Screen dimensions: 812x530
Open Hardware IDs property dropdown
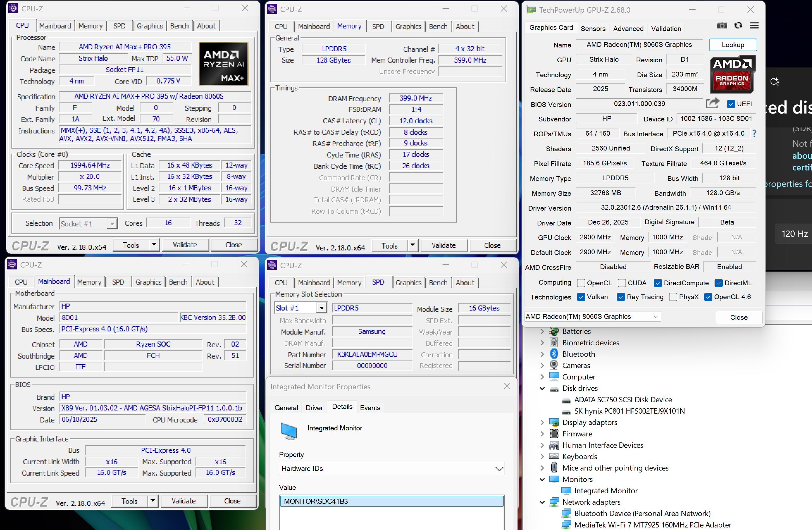pos(499,469)
